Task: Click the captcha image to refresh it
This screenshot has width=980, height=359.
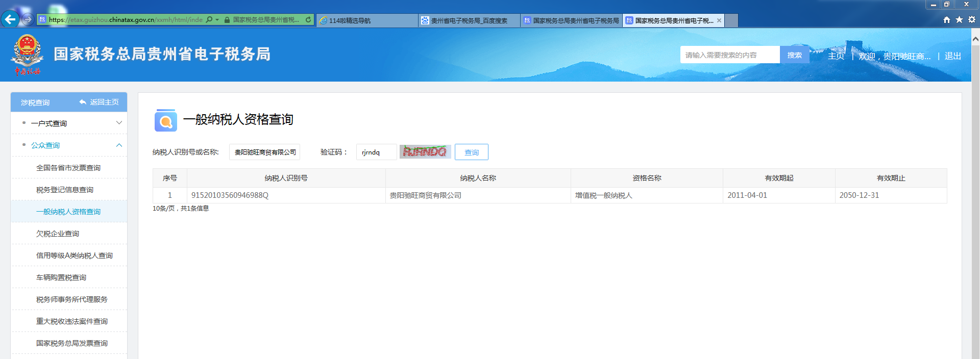Action: (425, 152)
